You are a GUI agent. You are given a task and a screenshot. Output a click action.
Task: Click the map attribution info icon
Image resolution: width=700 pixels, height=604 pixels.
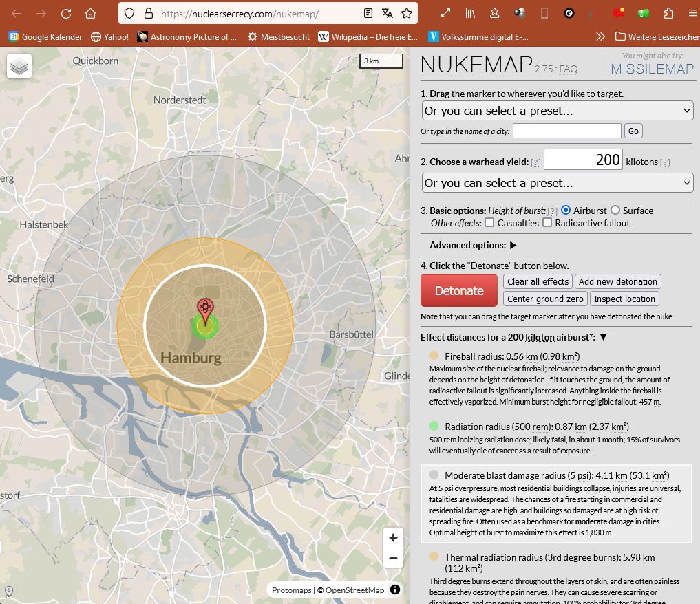click(x=395, y=590)
